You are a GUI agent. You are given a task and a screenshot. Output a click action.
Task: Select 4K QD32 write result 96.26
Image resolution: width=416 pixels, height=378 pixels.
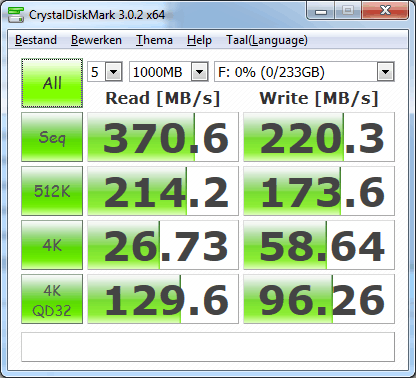319,299
